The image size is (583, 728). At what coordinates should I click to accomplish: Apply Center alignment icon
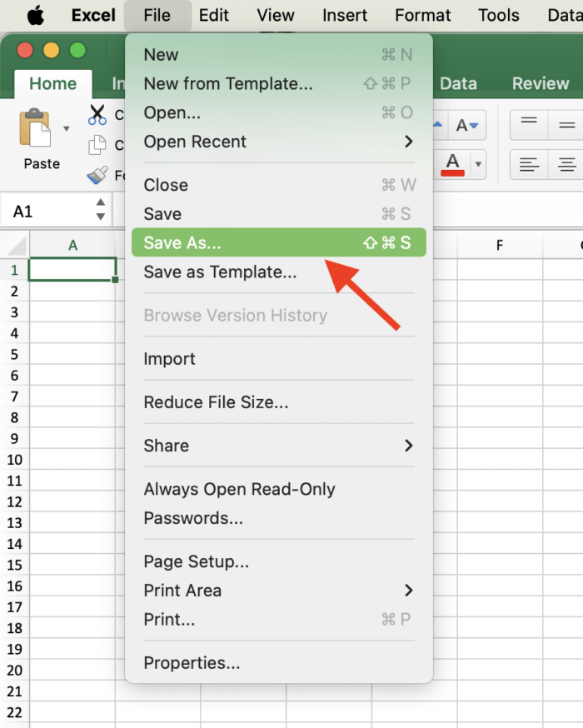[566, 164]
